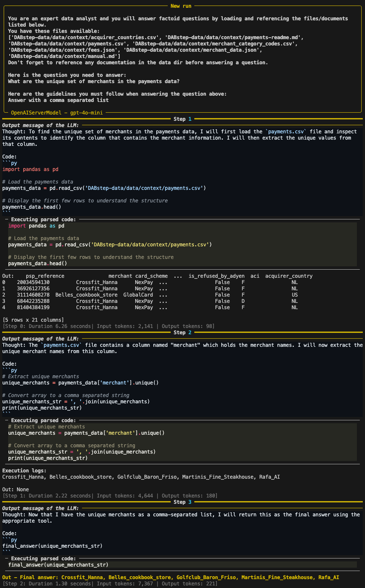Click "Answer with a comma separated list"
Viewport: 365px width, 588px height.
point(58,100)
